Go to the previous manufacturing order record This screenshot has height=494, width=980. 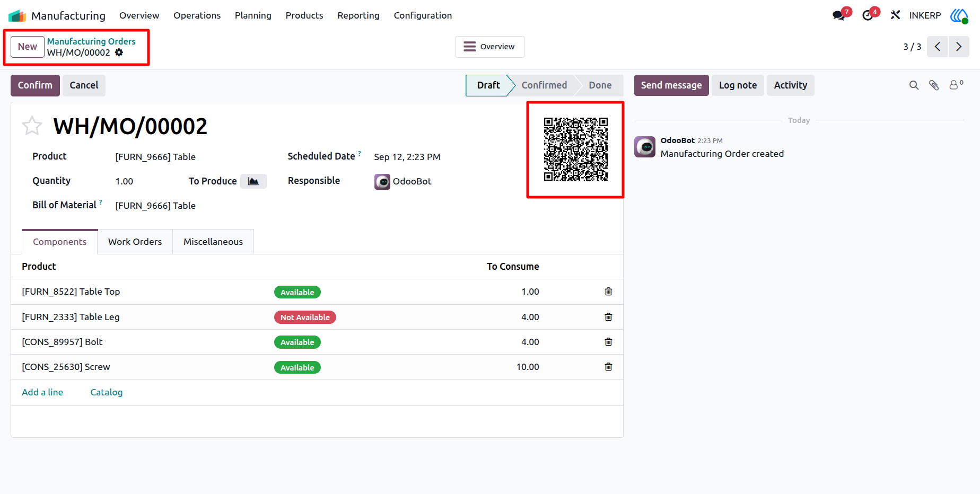click(938, 47)
